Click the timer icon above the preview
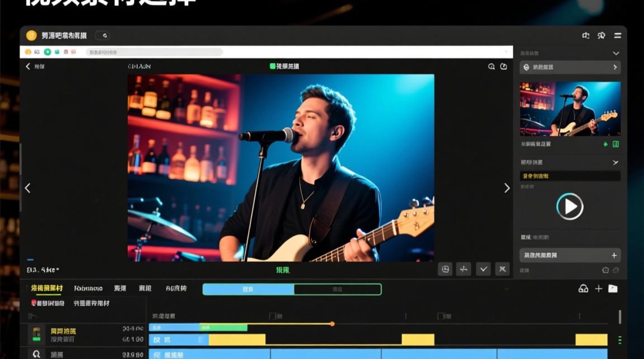Viewport: 644px width, 359px height. pos(504,67)
